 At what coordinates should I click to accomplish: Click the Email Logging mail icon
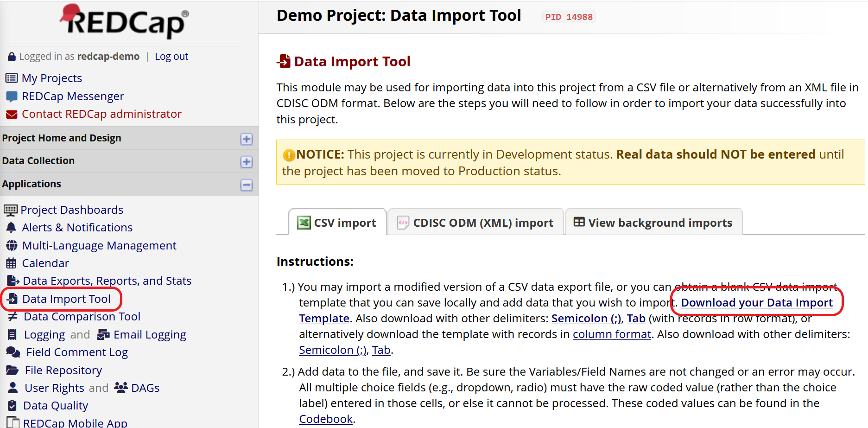tap(103, 334)
